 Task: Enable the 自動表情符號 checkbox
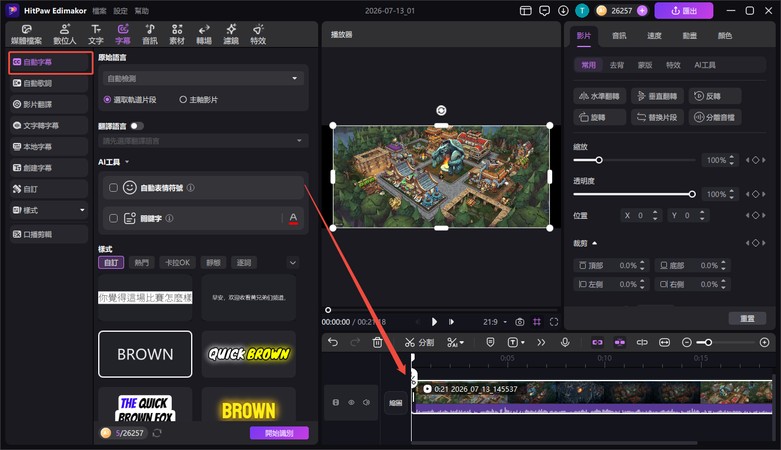coord(114,188)
